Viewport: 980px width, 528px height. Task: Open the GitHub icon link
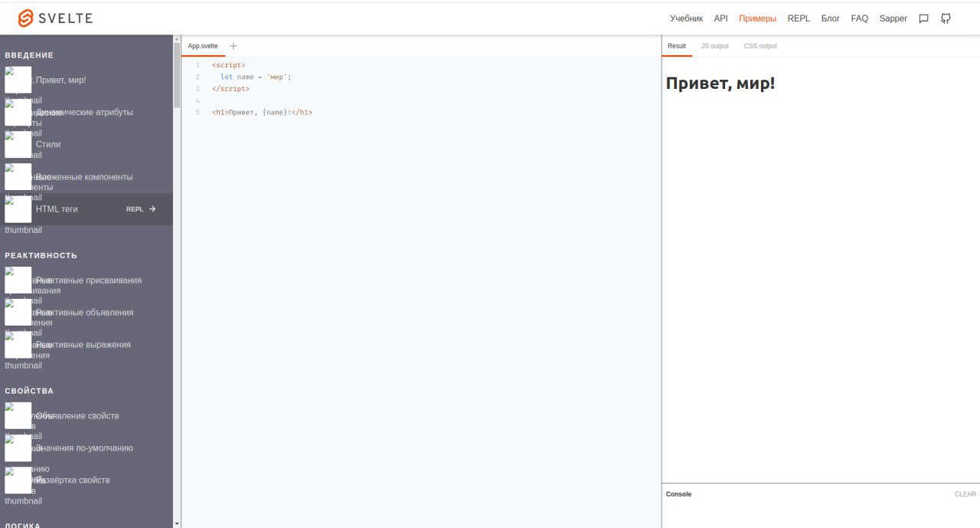(946, 18)
